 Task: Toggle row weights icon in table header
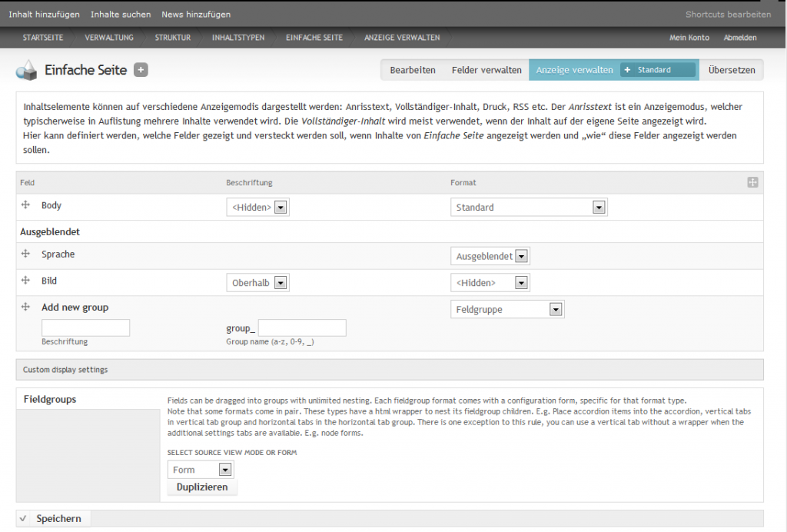tap(752, 182)
